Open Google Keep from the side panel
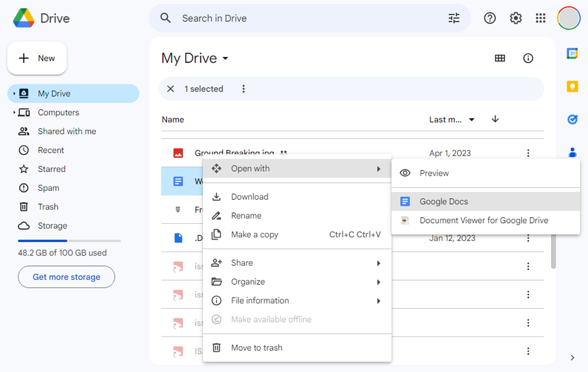 tap(573, 86)
